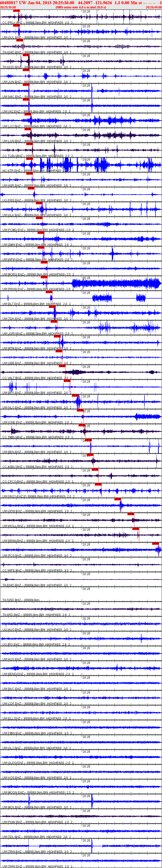
Task: Click red pick marker on CC PRLK trace
Action: click(16, 10)
